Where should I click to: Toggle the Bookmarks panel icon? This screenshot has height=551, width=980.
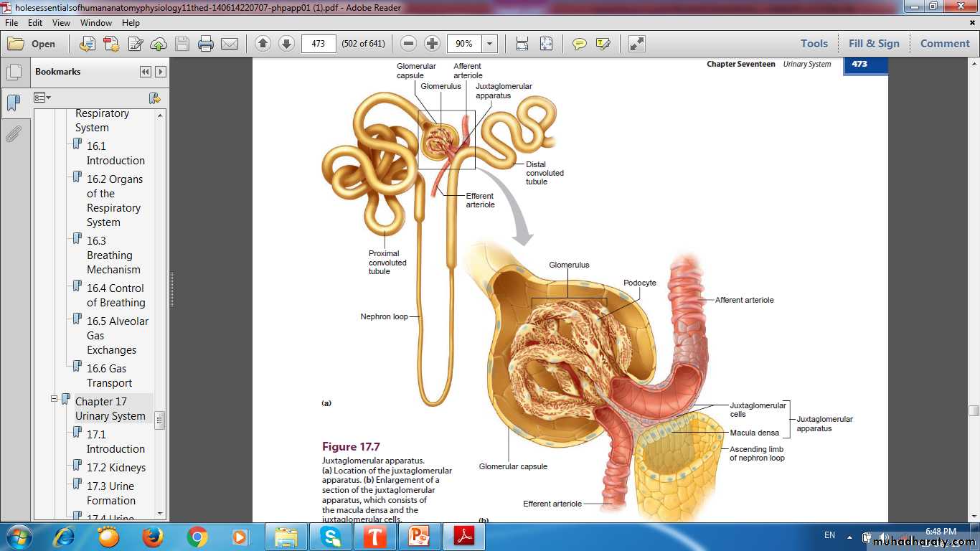click(x=13, y=103)
